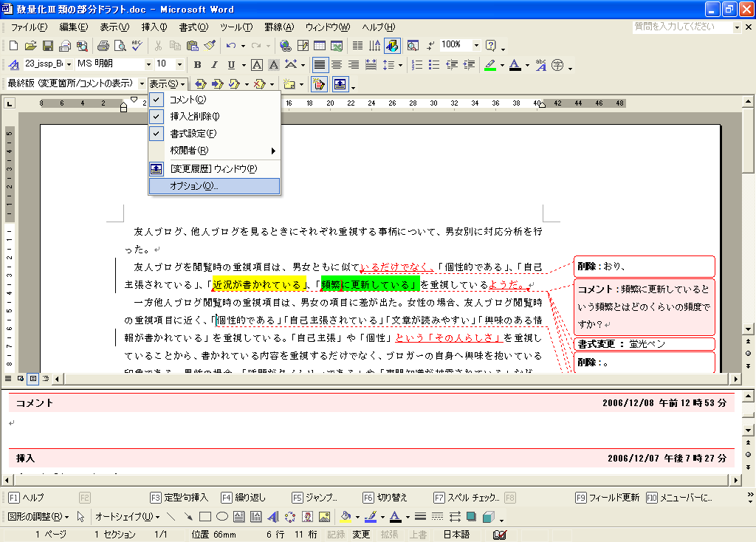Viewport: 756px width, 542px height.
Task: Click the Reviewing Pane toolbar button
Action: click(340, 84)
